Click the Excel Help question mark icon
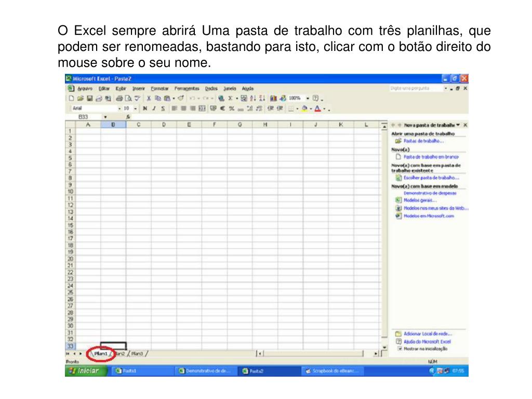The image size is (532, 399). 316,98
